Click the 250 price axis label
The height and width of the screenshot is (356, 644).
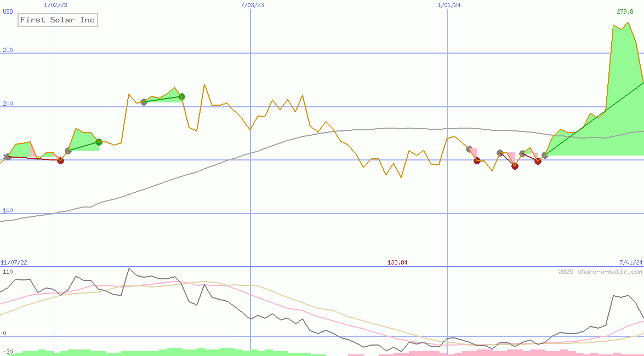pos(8,50)
